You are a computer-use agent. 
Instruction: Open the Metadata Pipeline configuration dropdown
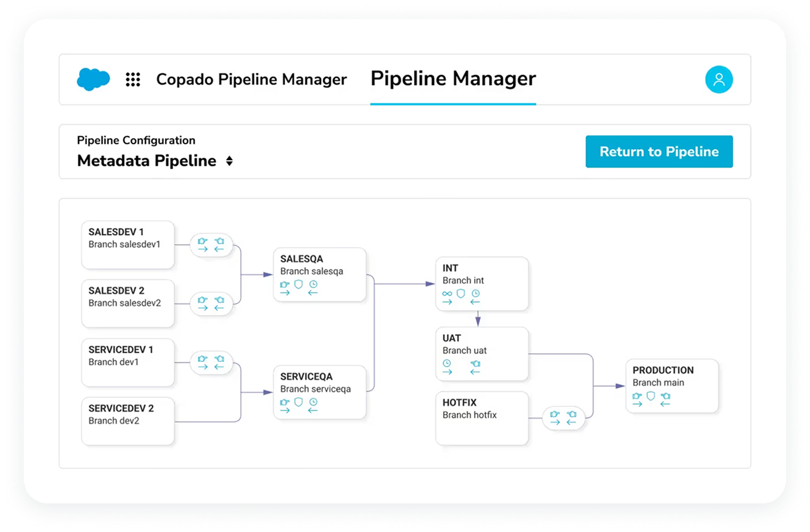point(229,161)
